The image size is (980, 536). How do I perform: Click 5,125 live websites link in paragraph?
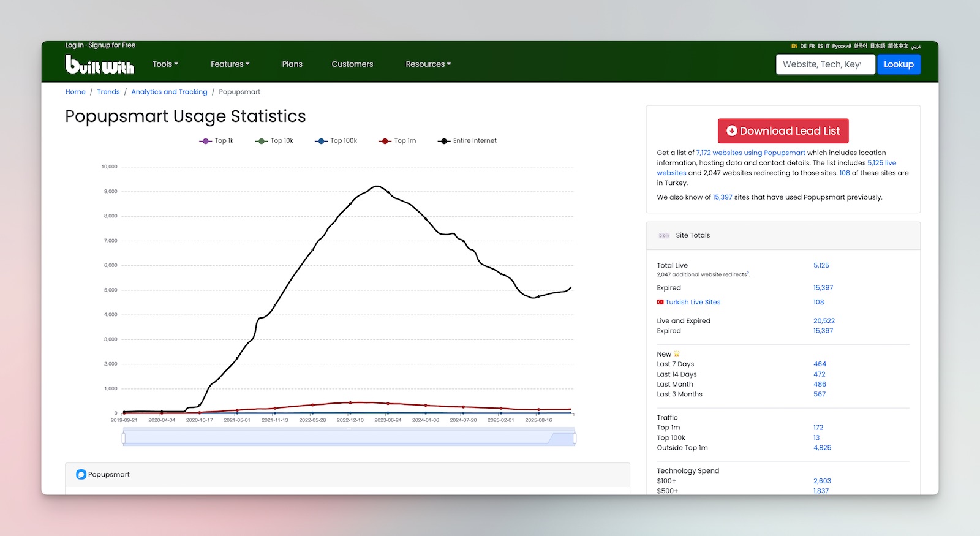pos(776,168)
